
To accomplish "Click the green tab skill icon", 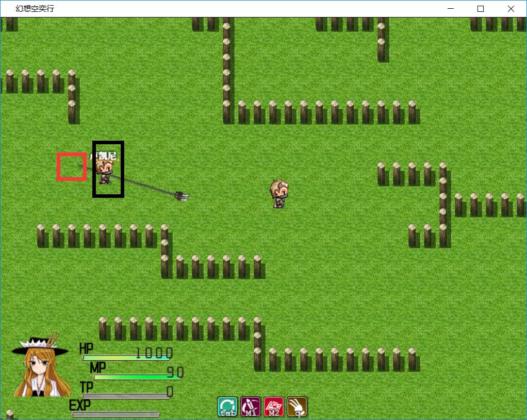I will [227, 407].
